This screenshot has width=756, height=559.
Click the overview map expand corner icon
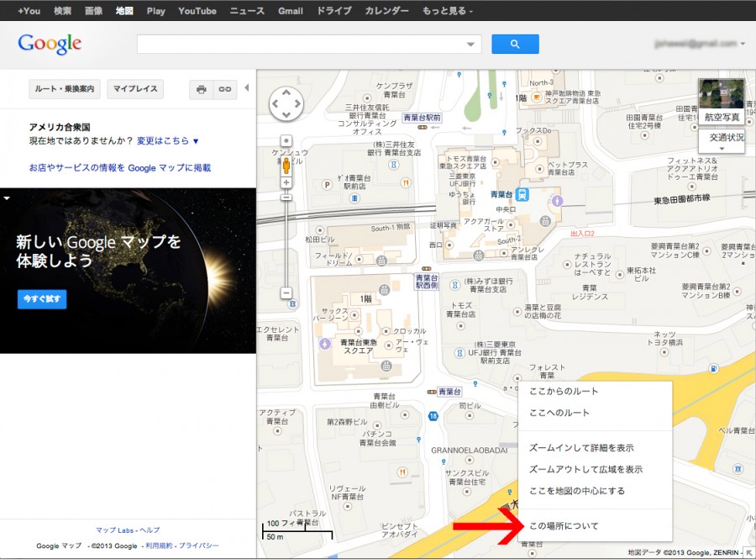pos(748,553)
